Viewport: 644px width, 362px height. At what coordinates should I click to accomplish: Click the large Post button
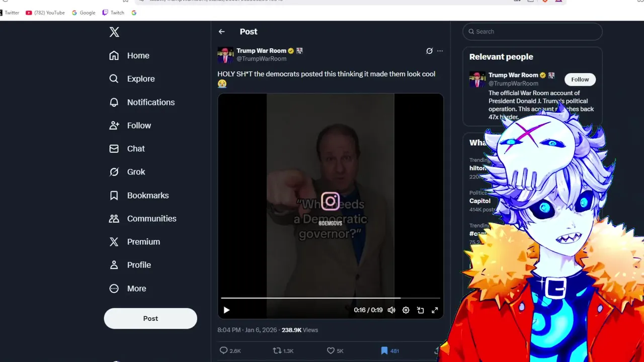[150, 318]
